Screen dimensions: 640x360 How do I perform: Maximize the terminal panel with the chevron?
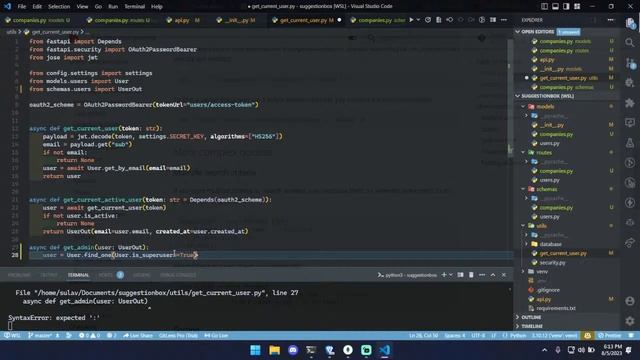[493, 275]
